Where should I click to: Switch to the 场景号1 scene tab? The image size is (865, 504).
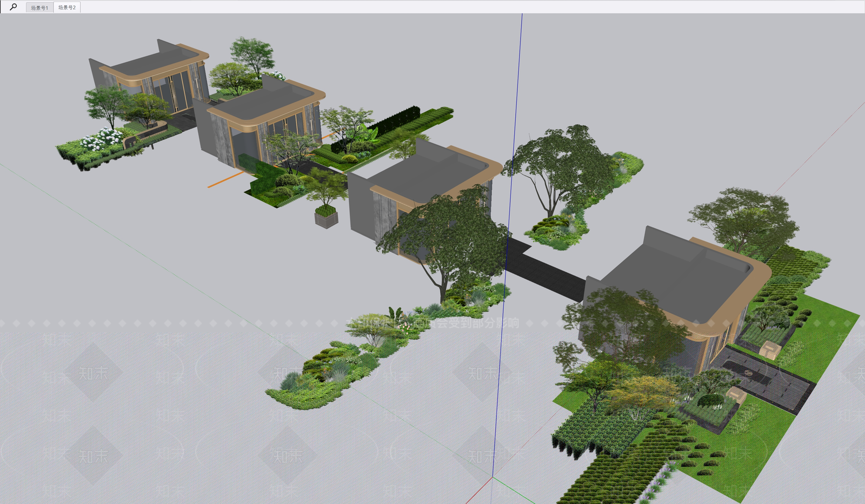click(39, 8)
